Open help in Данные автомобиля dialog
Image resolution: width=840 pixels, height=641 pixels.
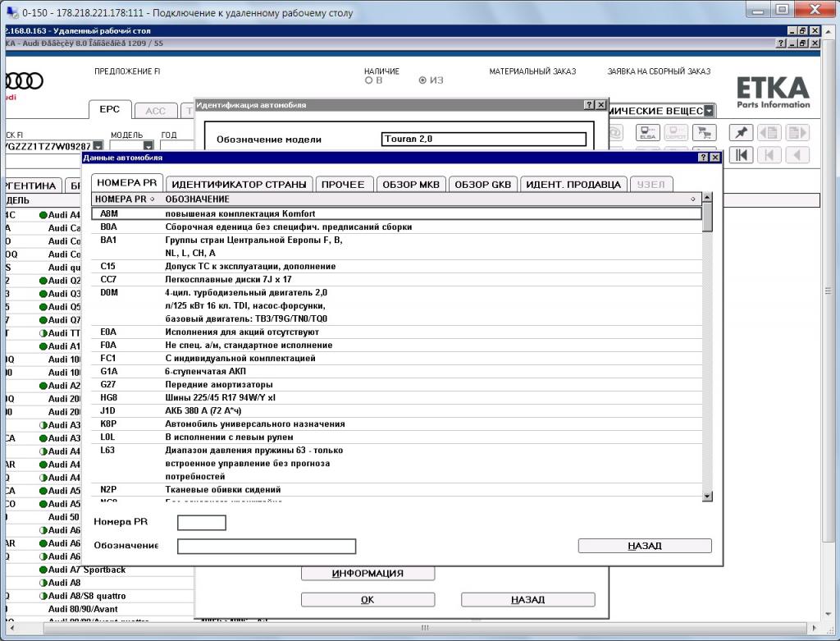tap(704, 157)
